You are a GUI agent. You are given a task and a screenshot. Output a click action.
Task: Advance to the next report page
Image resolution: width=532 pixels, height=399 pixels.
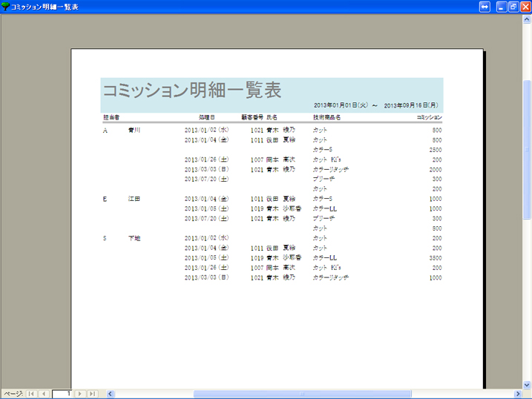[x=80, y=394]
